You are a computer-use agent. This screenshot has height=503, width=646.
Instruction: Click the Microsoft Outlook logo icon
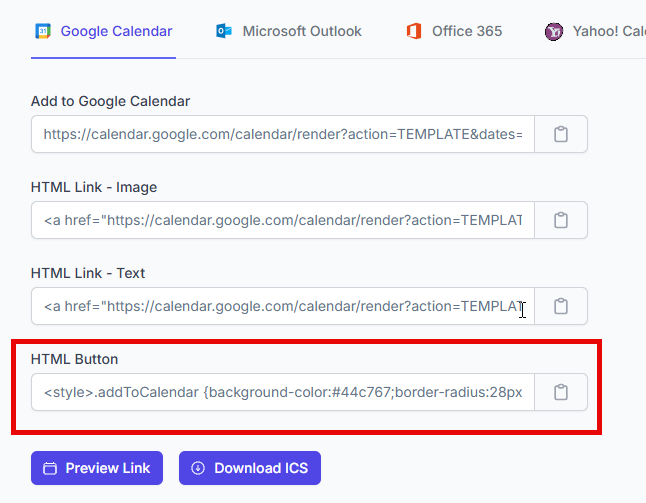point(224,31)
